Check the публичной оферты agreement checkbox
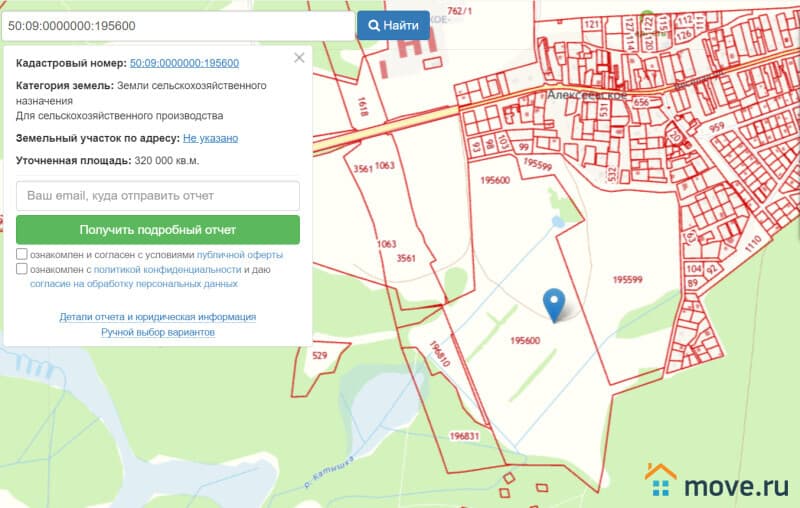This screenshot has height=508, width=800. click(22, 255)
